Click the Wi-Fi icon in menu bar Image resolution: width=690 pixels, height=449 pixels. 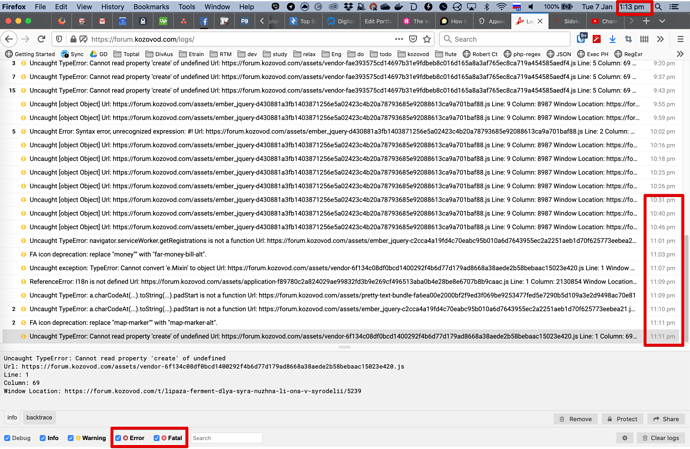(x=501, y=7)
